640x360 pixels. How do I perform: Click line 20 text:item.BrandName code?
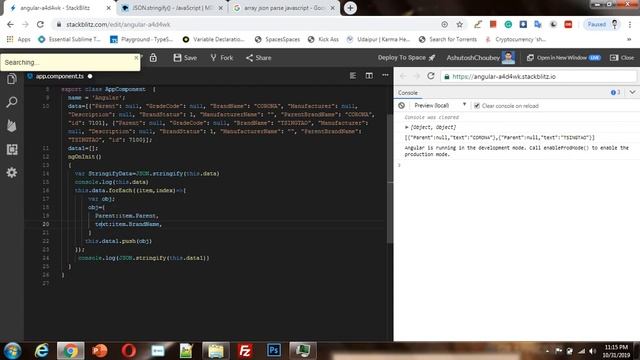point(128,224)
